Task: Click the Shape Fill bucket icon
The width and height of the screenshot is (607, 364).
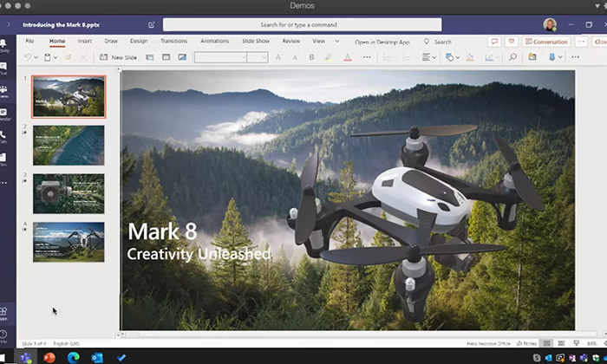Action: pos(470,57)
